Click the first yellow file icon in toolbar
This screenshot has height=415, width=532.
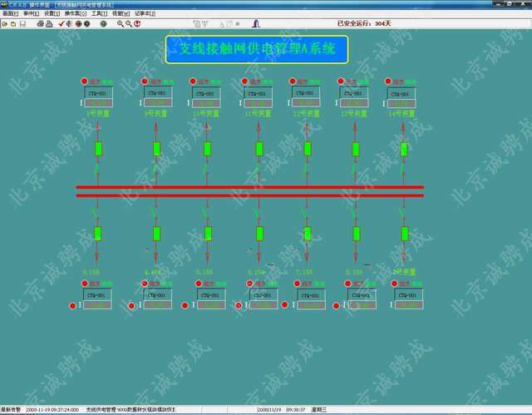pyautogui.click(x=5, y=24)
